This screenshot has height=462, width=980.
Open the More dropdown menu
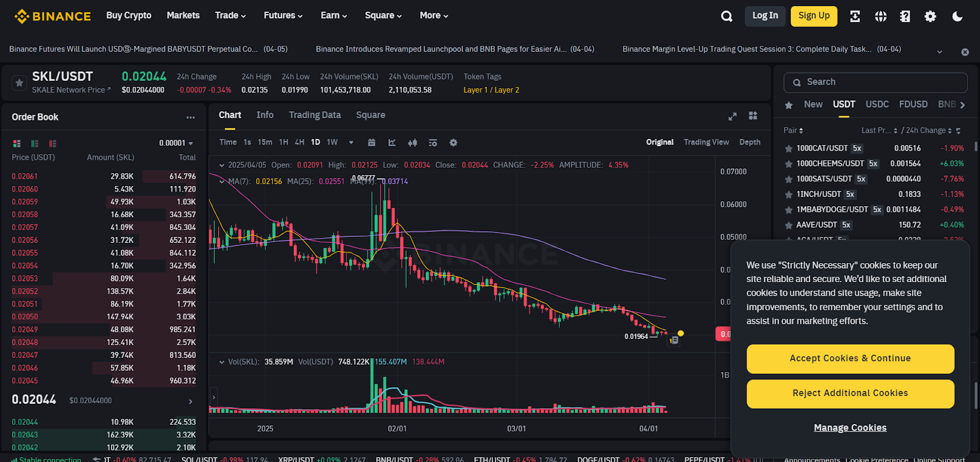(434, 15)
